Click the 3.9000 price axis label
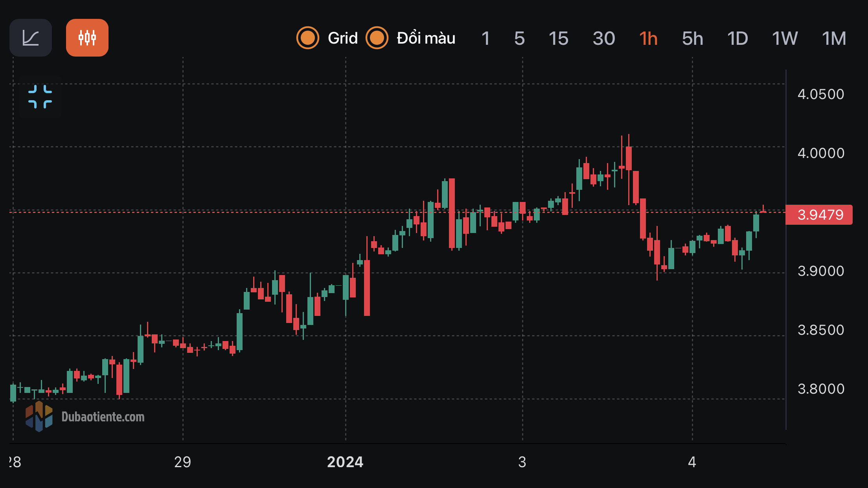 (x=821, y=271)
